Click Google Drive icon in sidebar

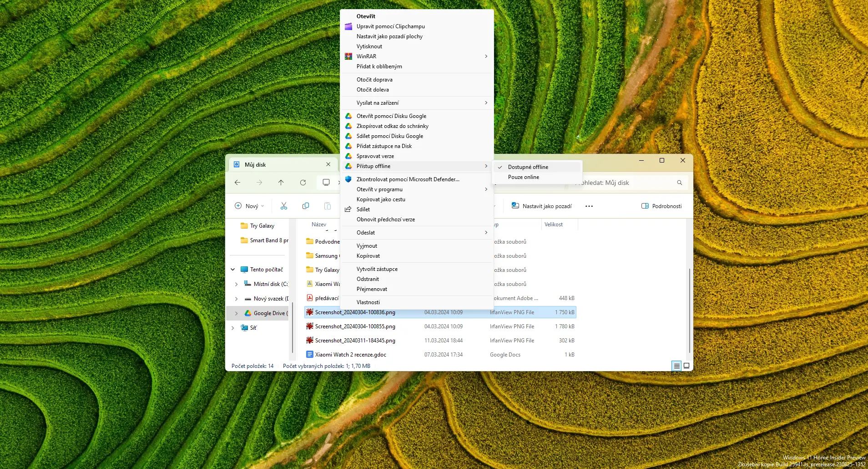(248, 313)
